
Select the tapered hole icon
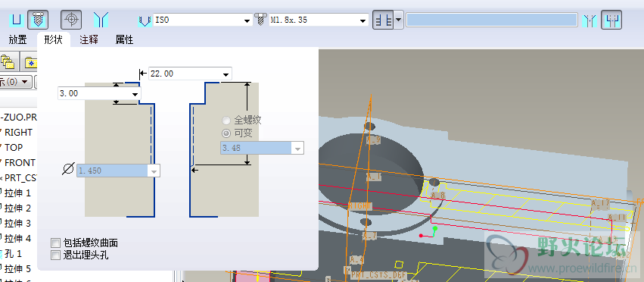[x=101, y=20]
